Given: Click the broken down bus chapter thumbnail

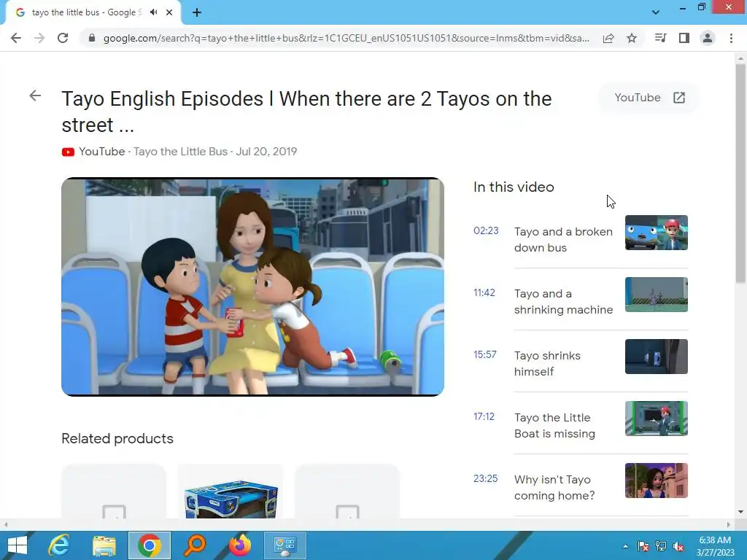Looking at the screenshot, I should click(657, 233).
